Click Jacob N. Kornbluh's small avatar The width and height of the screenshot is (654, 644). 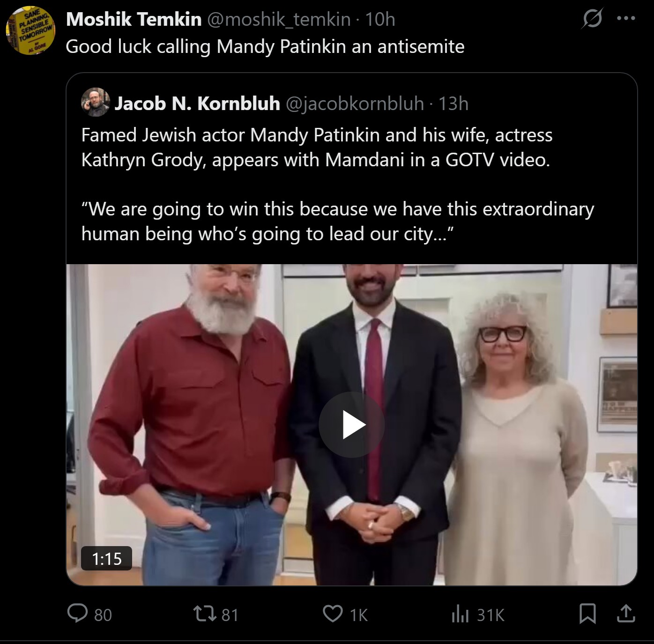95,103
